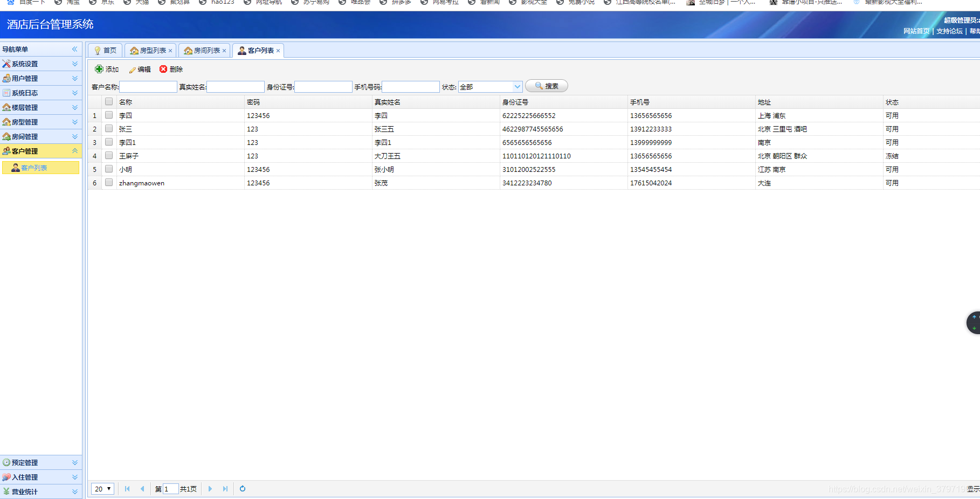Go to next page pagination icon
Image resolution: width=980 pixels, height=499 pixels.
click(x=210, y=489)
